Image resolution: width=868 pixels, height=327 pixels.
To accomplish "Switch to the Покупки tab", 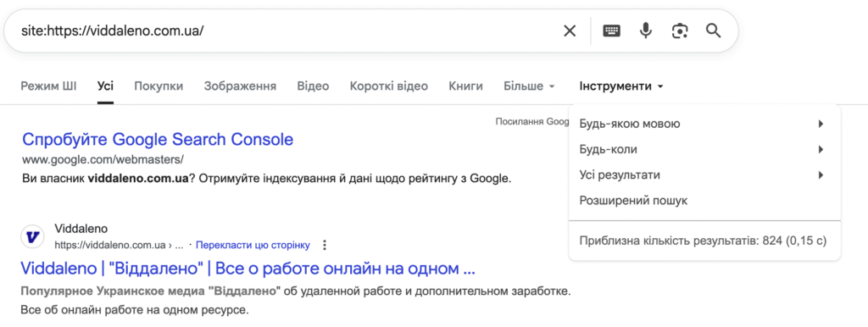I will [159, 86].
